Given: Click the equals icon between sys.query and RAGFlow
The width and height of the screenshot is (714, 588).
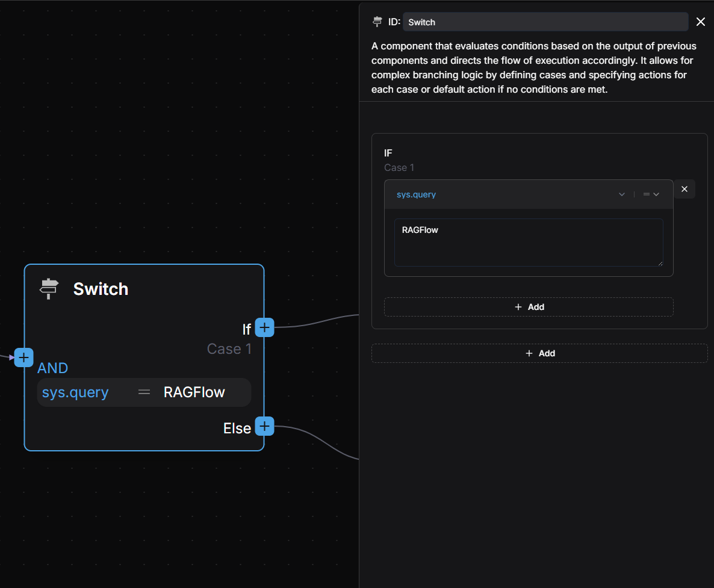Looking at the screenshot, I should tap(144, 392).
